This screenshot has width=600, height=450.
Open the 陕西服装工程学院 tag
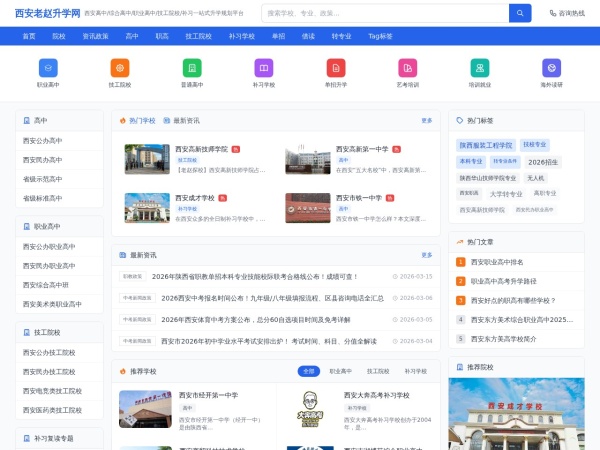pos(486,145)
